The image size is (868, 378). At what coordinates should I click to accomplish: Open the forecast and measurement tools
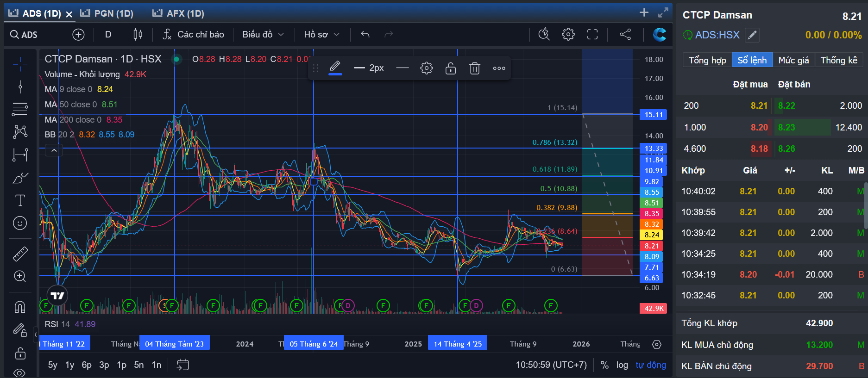(20, 155)
